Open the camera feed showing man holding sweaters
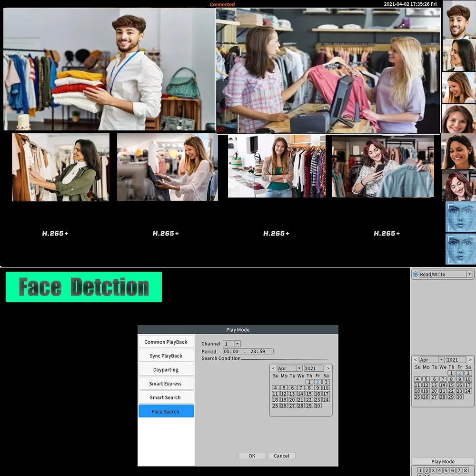476x476 pixels. tap(109, 69)
